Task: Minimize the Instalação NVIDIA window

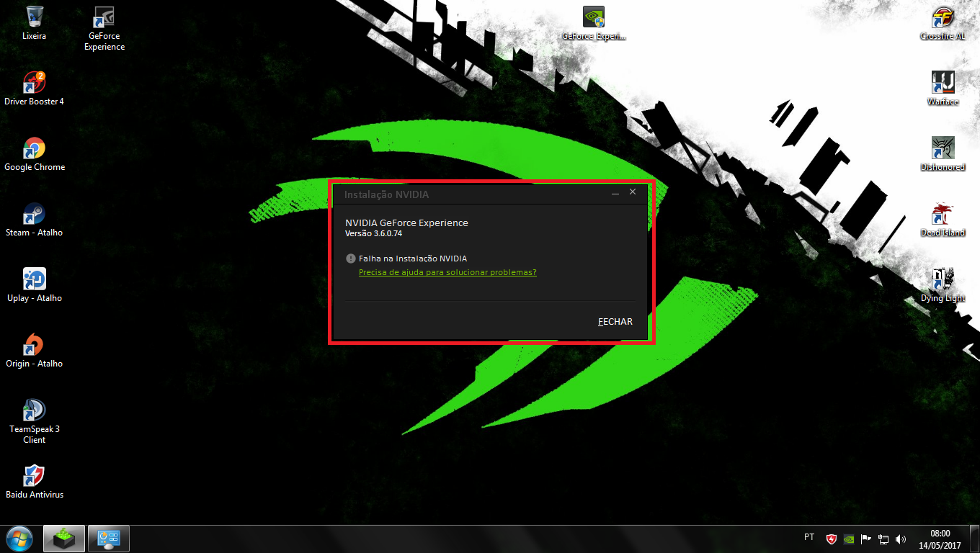Action: tap(615, 193)
